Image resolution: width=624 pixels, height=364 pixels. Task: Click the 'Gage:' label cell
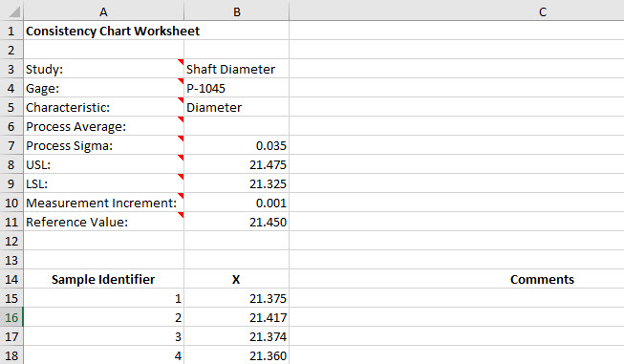103,88
